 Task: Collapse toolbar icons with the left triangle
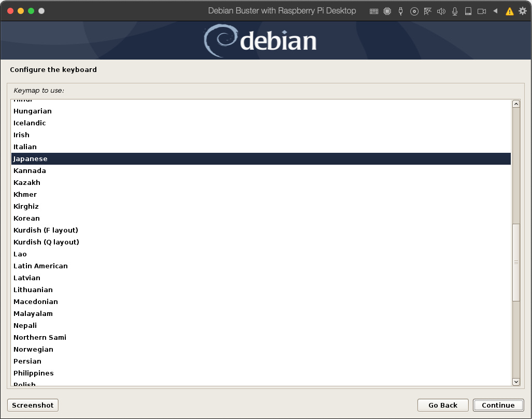[x=495, y=11]
